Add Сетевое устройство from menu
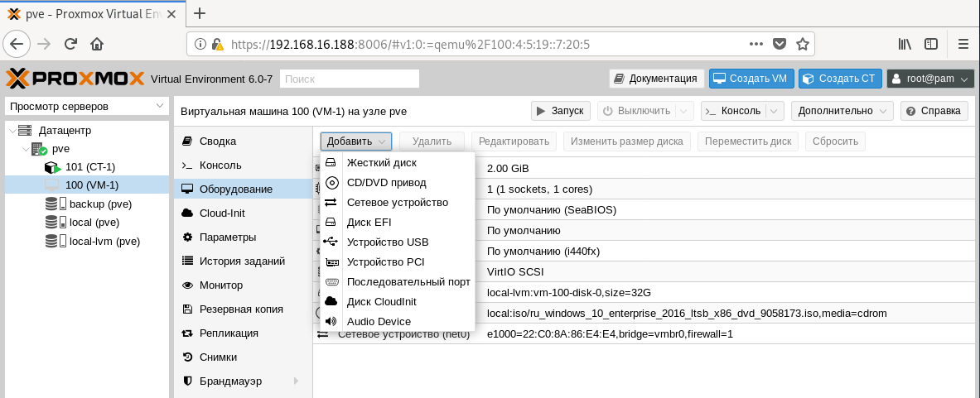This screenshot has width=980, height=398. pos(398,203)
